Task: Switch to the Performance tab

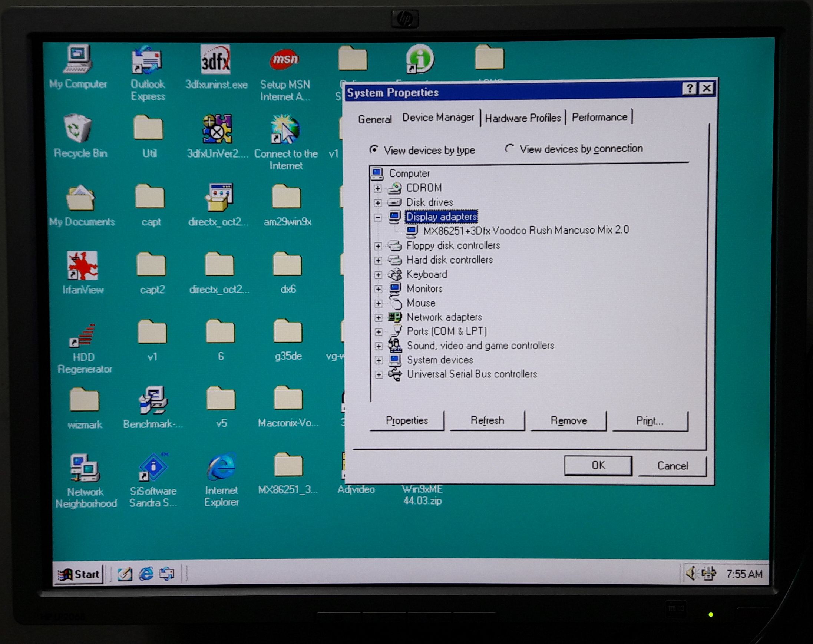Action: (x=599, y=117)
